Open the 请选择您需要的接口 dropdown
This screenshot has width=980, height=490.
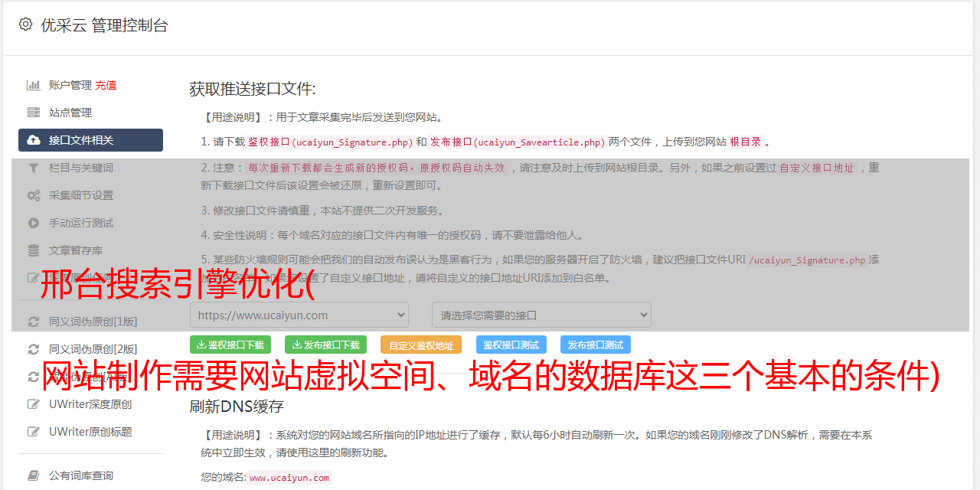[542, 315]
